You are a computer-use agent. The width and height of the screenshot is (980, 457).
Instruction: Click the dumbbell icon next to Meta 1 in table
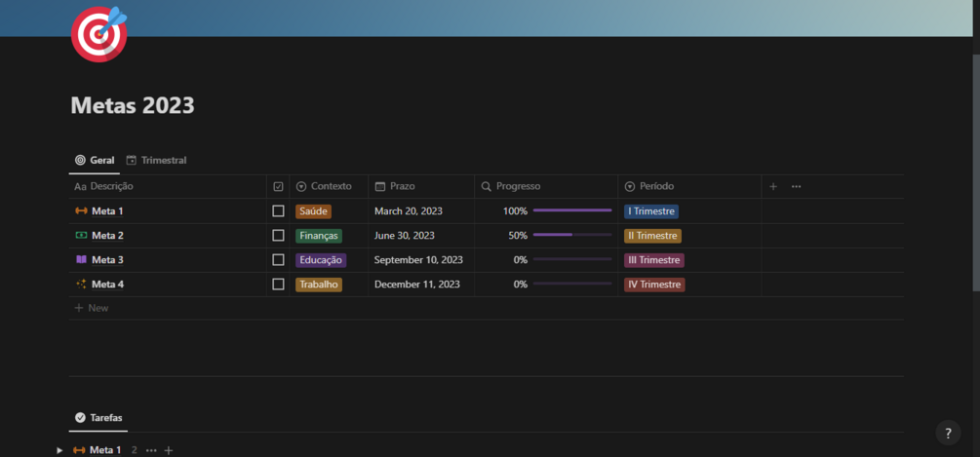click(x=81, y=211)
